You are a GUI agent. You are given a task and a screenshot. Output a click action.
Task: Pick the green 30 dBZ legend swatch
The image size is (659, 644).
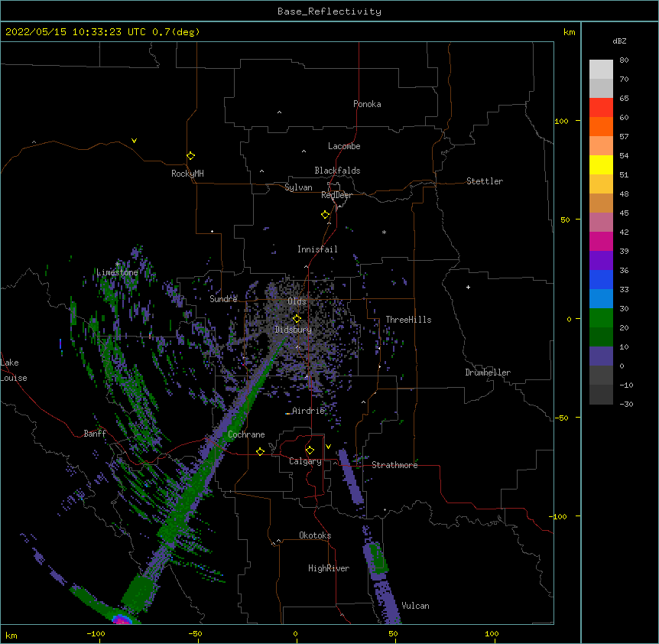(x=601, y=318)
